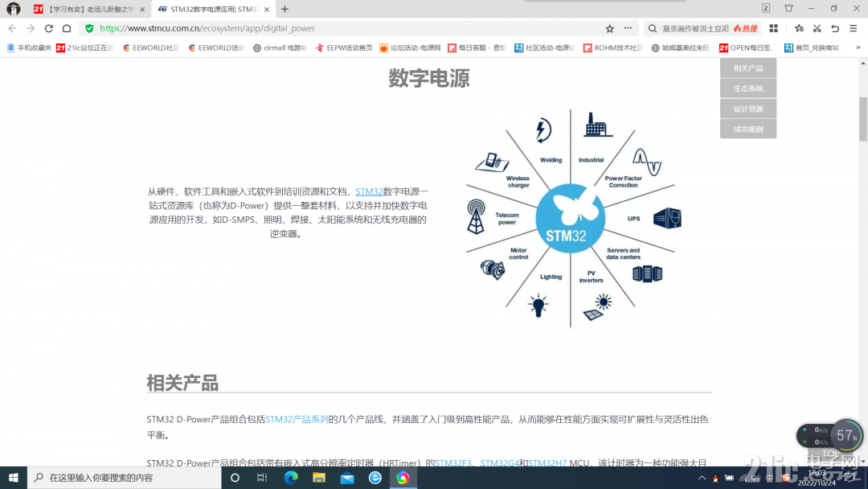Jump to the 成功案例 section button

click(748, 129)
